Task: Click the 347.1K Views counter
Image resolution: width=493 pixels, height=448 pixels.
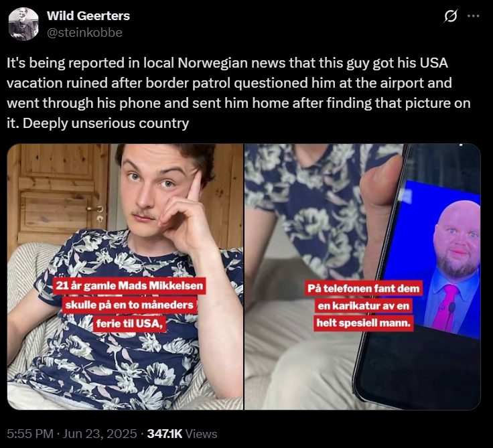Action: click(182, 434)
